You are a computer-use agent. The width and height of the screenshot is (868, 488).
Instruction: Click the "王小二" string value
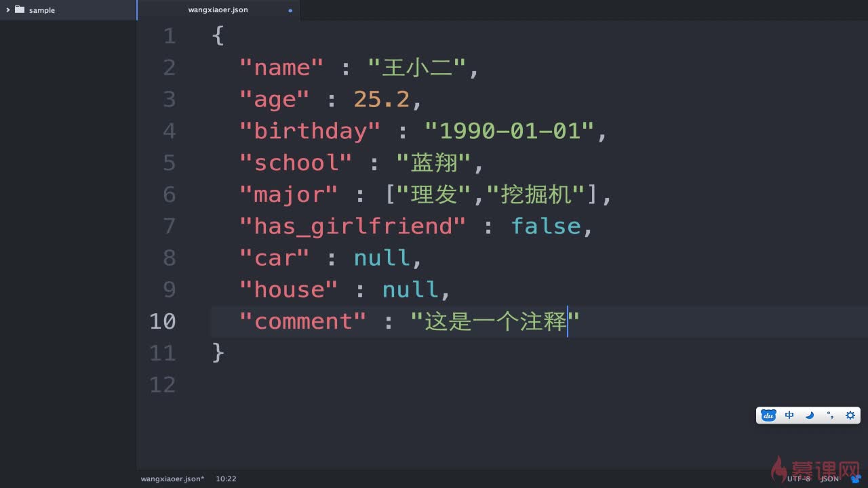click(x=417, y=68)
